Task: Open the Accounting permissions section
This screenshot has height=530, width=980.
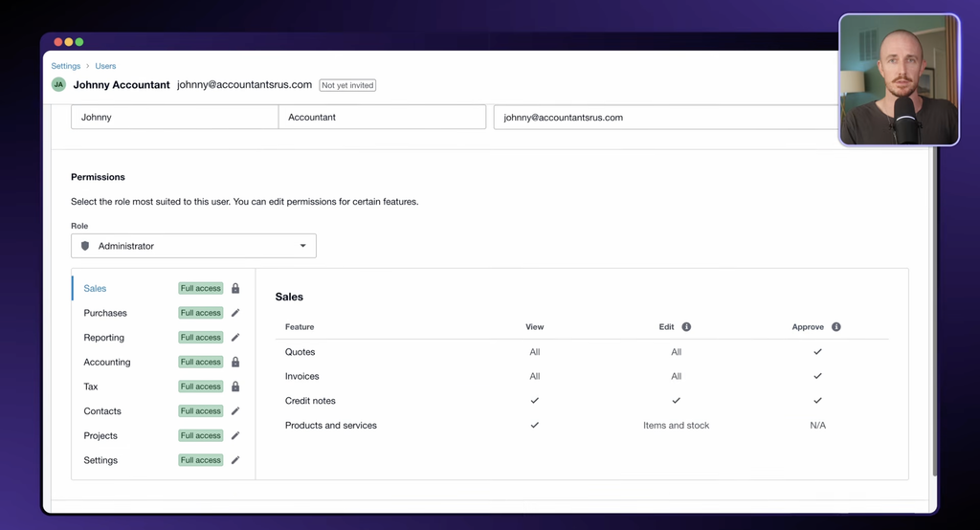Action: coord(163,362)
